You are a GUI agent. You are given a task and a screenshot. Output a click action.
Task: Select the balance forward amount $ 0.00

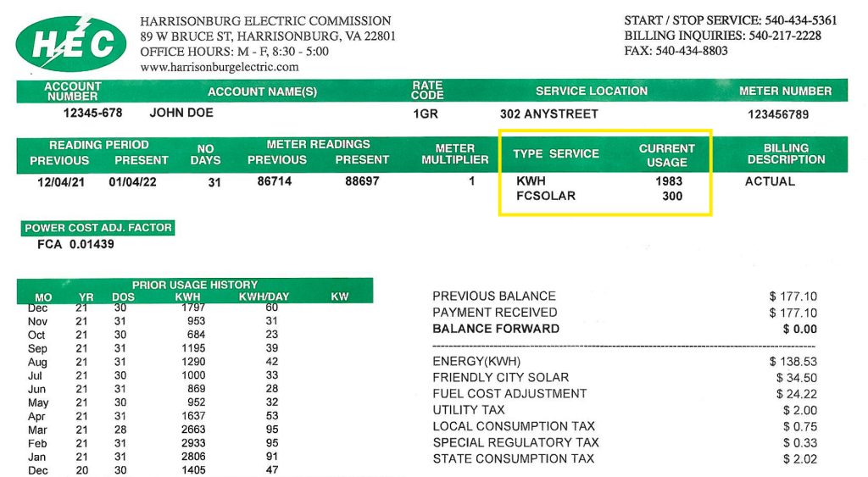800,330
